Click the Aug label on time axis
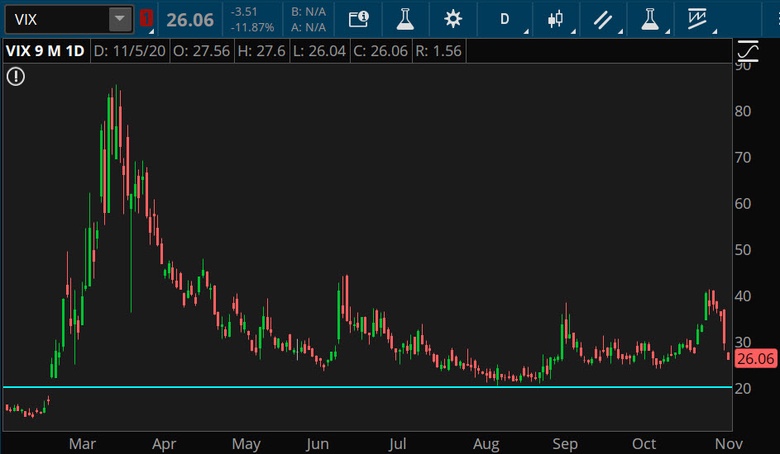780x454 pixels. click(486, 444)
